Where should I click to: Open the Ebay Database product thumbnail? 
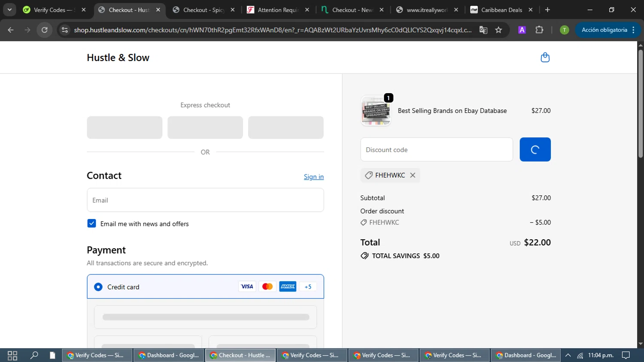point(376,111)
